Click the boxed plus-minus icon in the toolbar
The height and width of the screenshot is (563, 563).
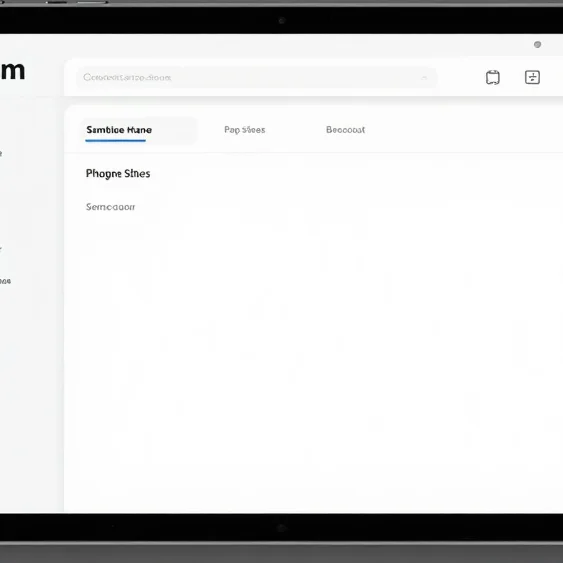point(532,77)
